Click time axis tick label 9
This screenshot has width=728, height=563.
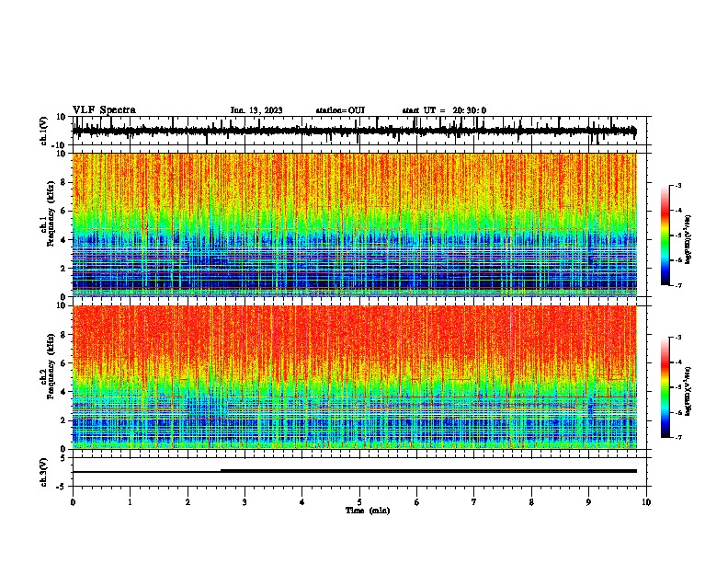pos(588,502)
